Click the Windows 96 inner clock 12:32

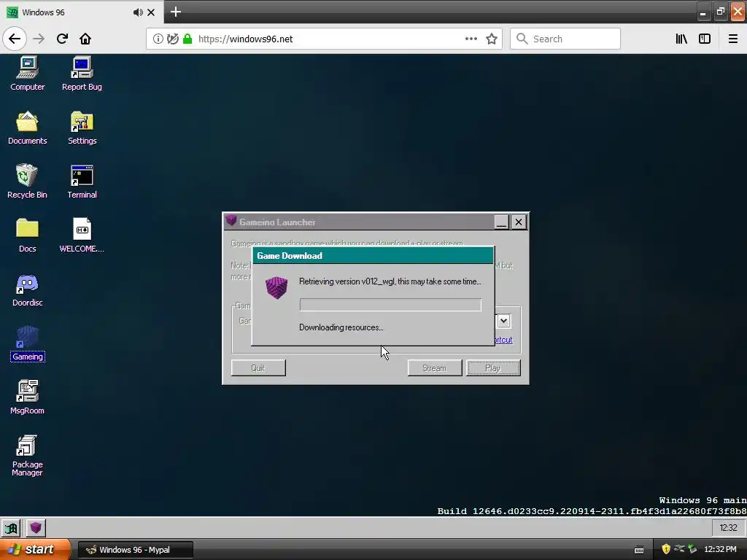click(x=728, y=528)
